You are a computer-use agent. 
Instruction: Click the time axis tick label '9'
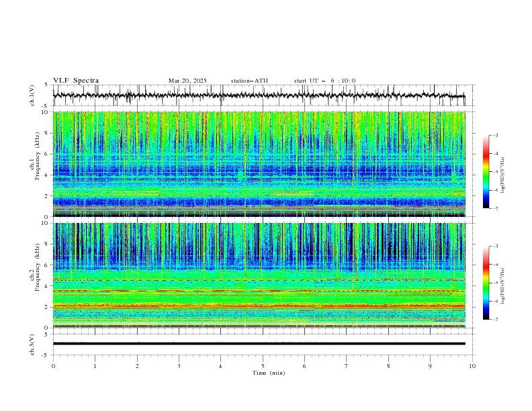point(430,366)
